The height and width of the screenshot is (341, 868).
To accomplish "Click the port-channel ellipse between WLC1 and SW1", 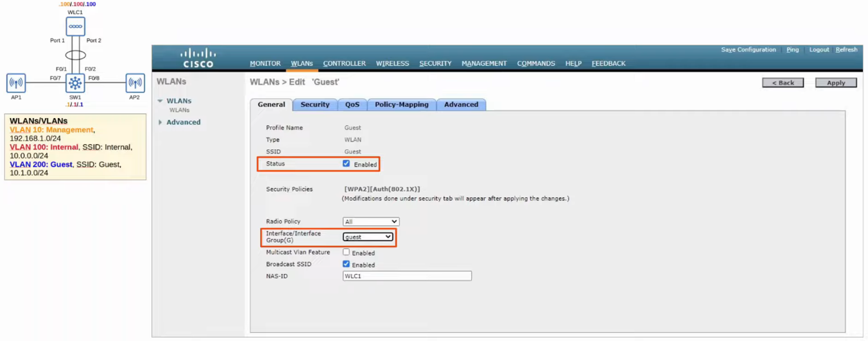I will [76, 55].
